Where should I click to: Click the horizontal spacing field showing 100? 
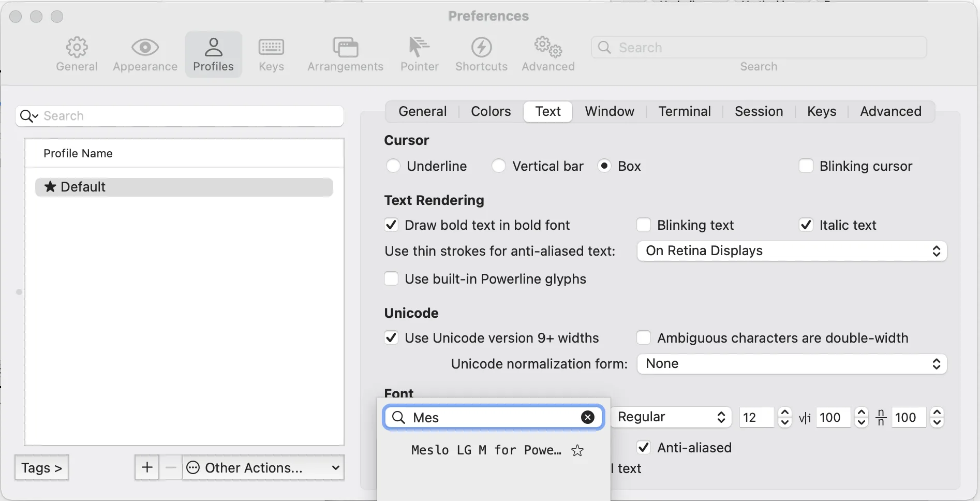point(833,417)
